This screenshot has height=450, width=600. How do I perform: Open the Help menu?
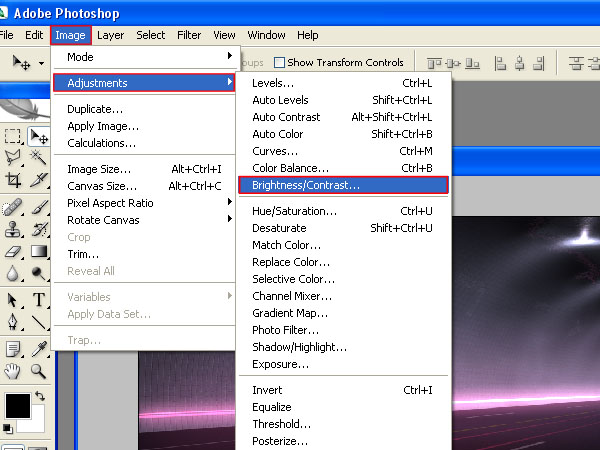(x=308, y=35)
